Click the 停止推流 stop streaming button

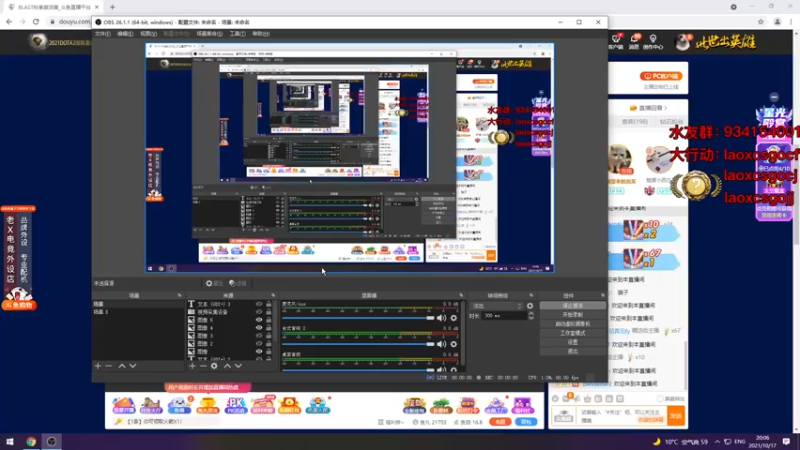pyautogui.click(x=572, y=306)
